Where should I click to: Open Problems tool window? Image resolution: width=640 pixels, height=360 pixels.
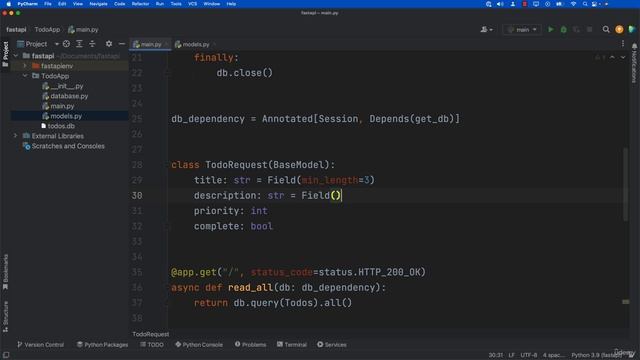coord(251,344)
